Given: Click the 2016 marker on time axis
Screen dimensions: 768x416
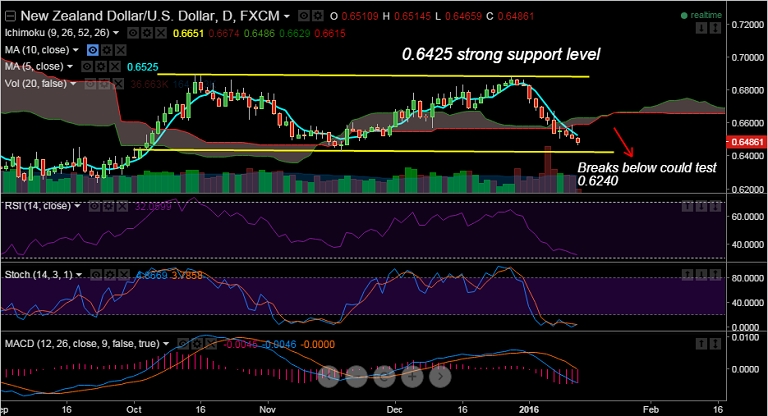Looking at the screenshot, I should (x=529, y=409).
